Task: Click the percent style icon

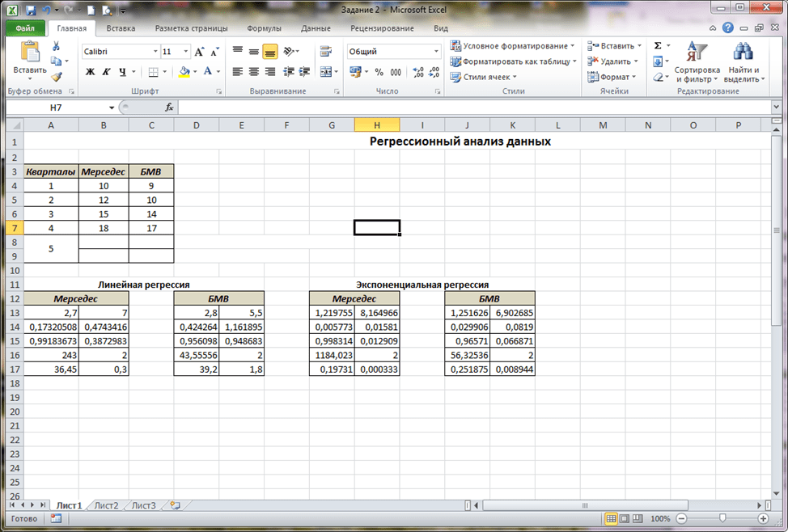Action: (378, 72)
